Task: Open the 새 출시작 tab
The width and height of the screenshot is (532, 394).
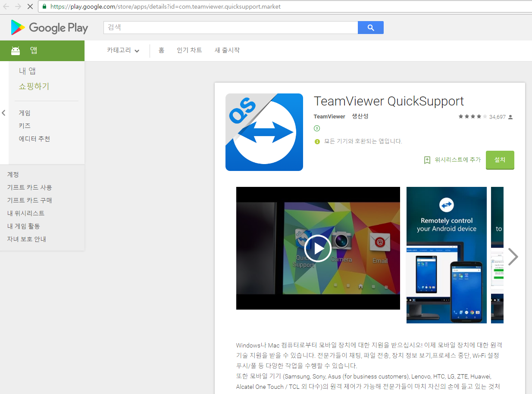Action: tap(227, 50)
